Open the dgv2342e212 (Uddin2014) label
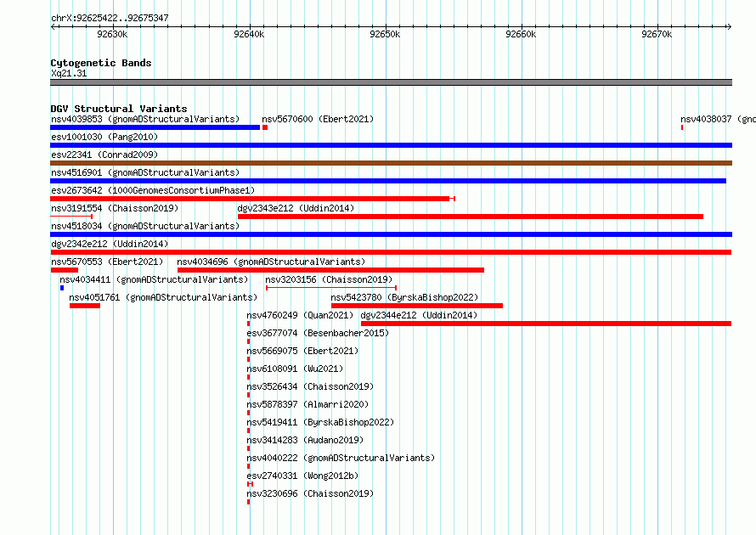Image resolution: width=756 pixels, height=535 pixels. click(110, 244)
